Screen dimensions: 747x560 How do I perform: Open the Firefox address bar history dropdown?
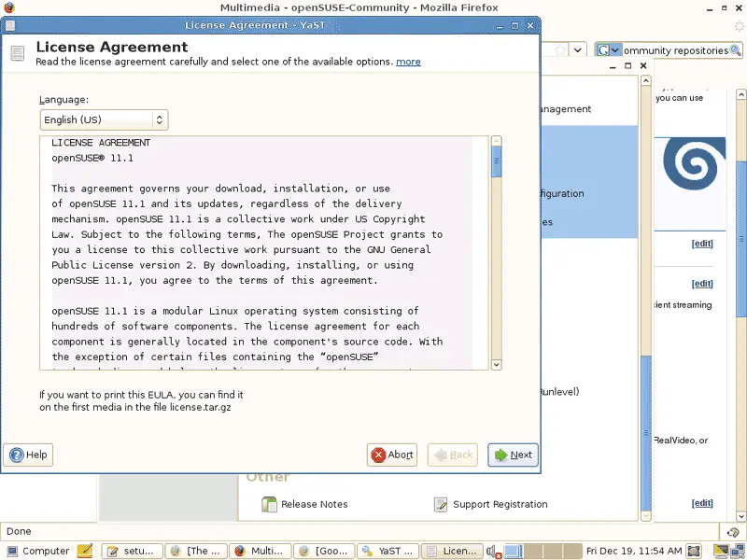pos(577,50)
